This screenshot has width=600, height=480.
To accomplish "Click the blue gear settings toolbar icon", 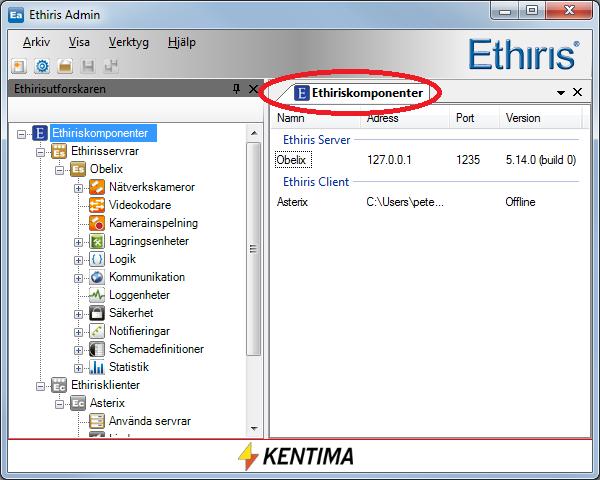I will [x=42, y=66].
